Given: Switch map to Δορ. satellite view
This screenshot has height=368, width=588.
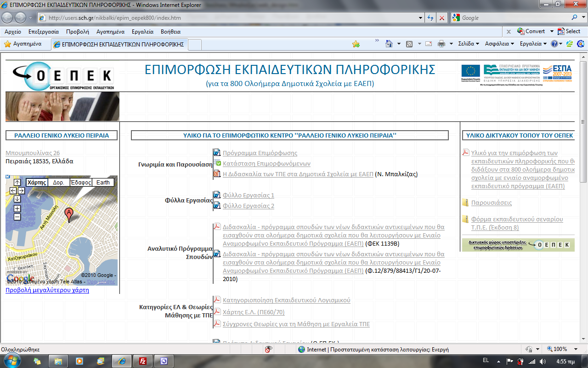Looking at the screenshot, I should (58, 182).
